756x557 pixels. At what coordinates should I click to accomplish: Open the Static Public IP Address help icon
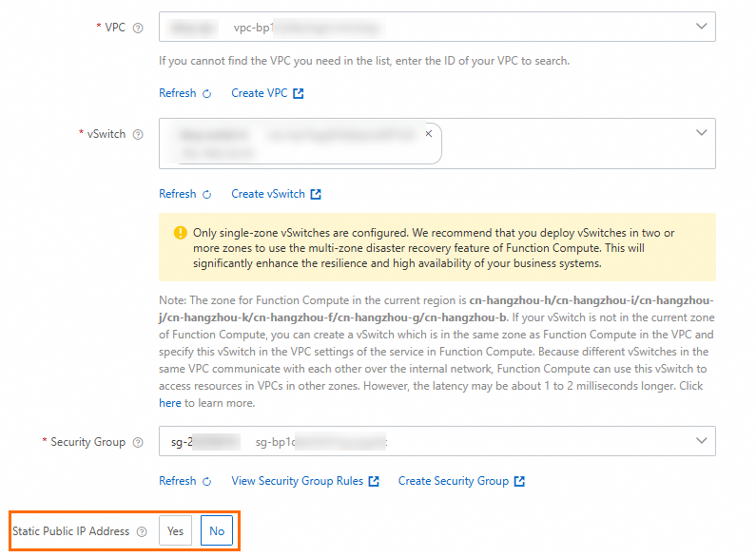pyautogui.click(x=142, y=532)
